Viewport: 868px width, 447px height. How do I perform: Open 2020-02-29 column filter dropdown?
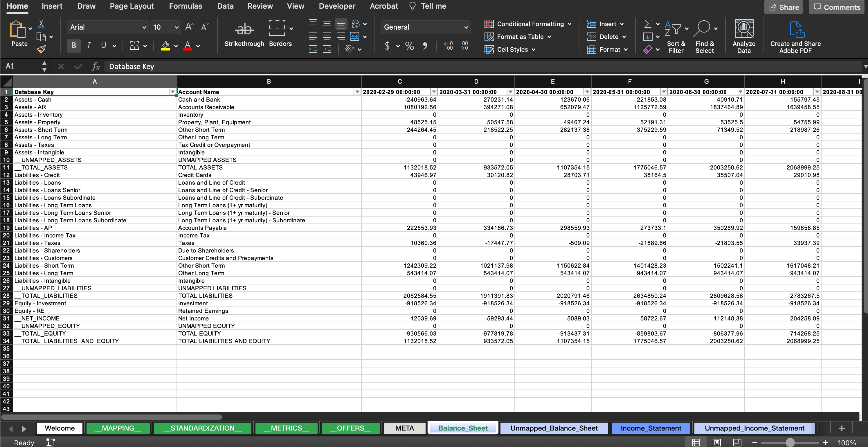pos(434,92)
